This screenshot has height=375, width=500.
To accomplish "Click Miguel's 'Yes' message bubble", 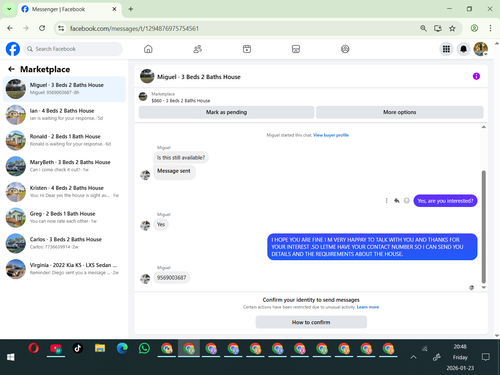I will (161, 224).
